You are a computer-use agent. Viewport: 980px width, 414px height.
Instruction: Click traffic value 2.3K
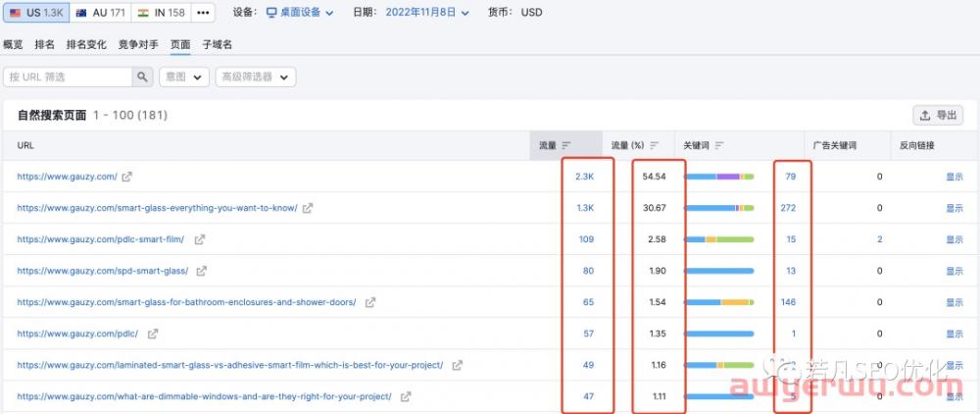pos(584,177)
